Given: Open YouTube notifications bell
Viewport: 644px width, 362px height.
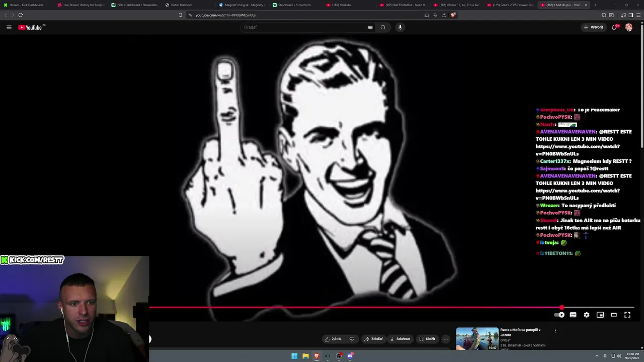Looking at the screenshot, I should pos(614,27).
